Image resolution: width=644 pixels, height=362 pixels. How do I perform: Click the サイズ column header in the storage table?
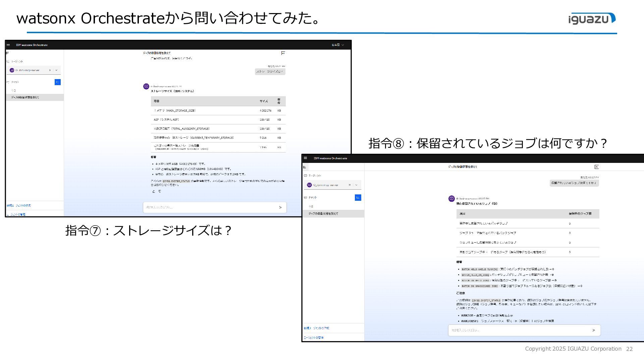tap(264, 101)
